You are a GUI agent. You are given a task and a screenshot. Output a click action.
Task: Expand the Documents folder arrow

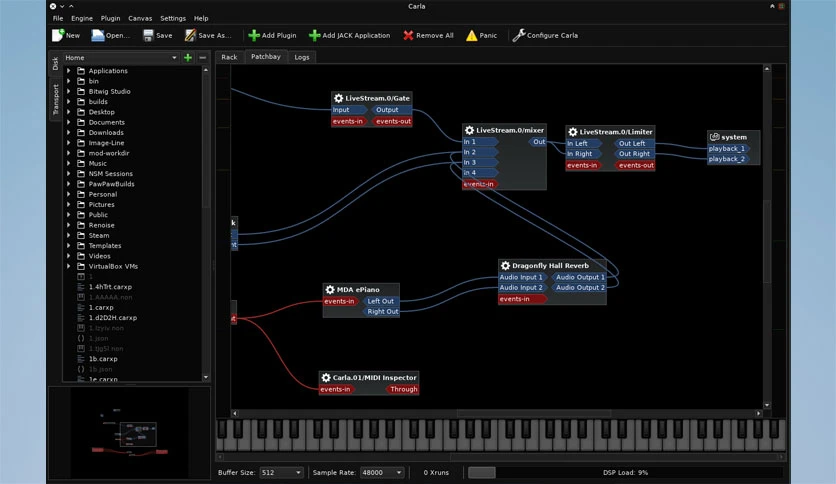coord(69,122)
